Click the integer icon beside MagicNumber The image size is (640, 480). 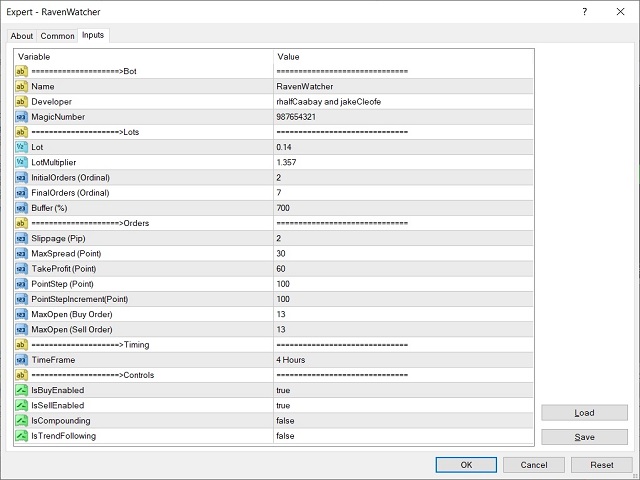tap(21, 117)
